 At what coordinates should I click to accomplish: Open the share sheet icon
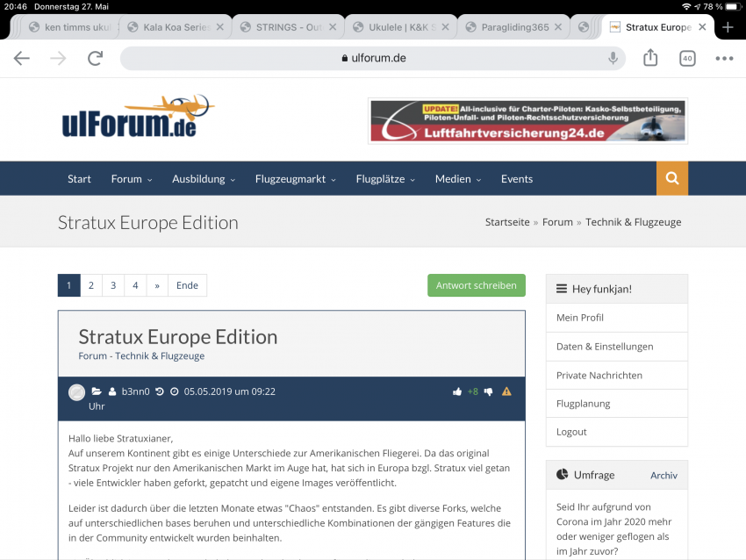(650, 58)
